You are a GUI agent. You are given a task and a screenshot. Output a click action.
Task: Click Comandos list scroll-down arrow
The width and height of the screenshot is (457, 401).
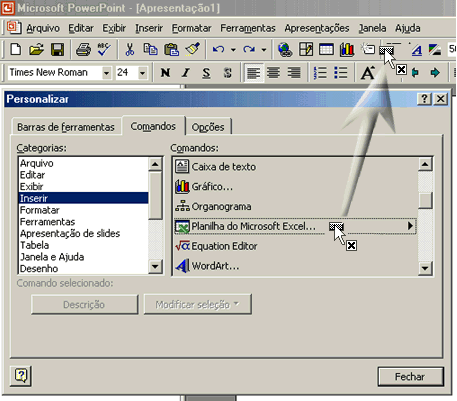coord(425,268)
